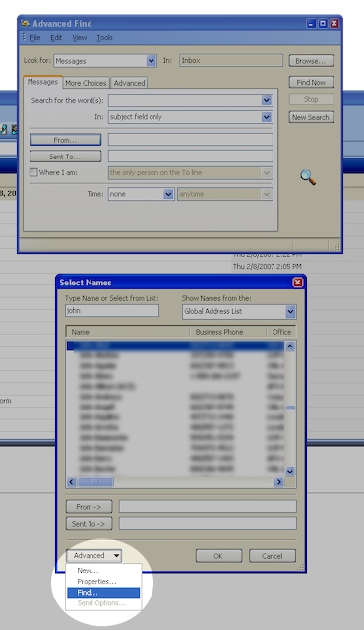Open the Look for Messages dropdown

tap(151, 61)
